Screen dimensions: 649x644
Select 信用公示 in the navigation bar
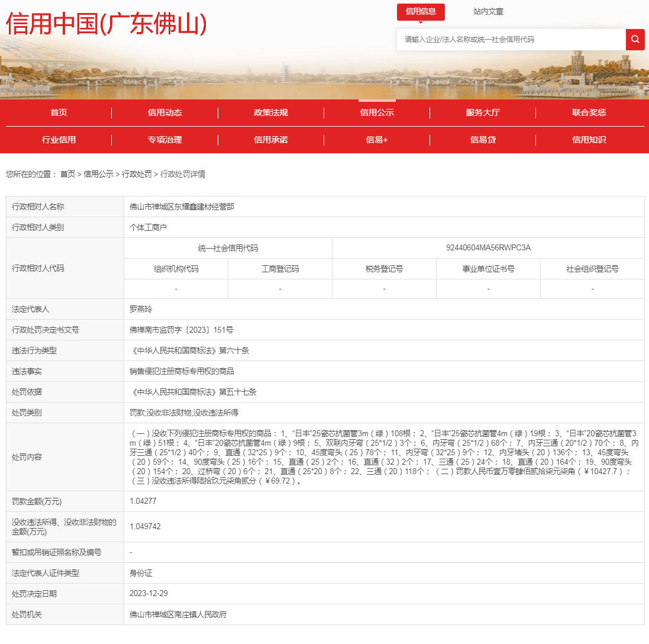[377, 112]
